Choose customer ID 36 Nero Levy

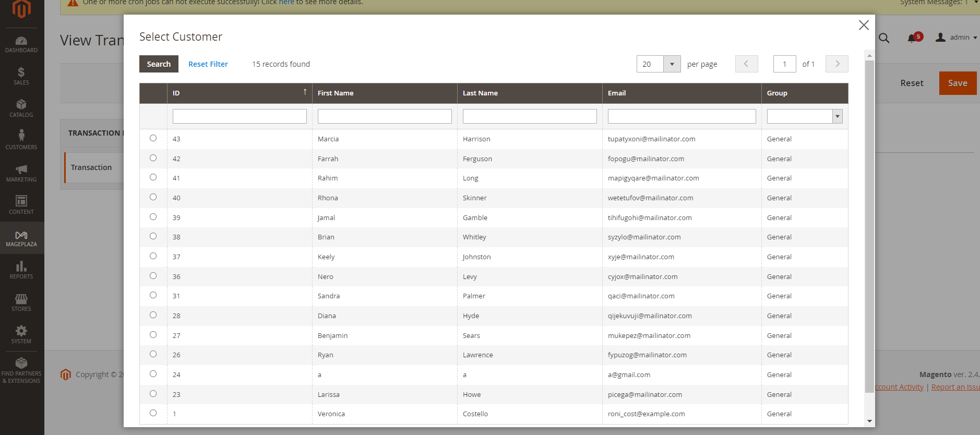pyautogui.click(x=153, y=276)
